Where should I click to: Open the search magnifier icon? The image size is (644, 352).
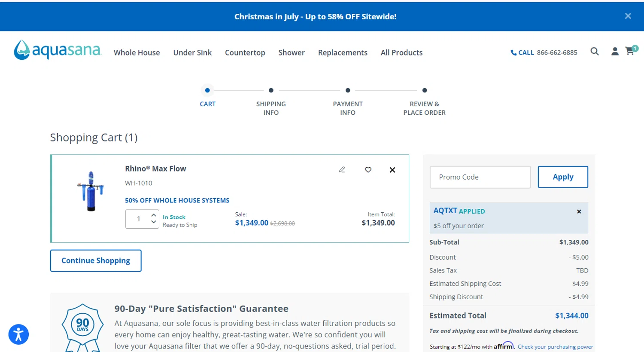595,52
